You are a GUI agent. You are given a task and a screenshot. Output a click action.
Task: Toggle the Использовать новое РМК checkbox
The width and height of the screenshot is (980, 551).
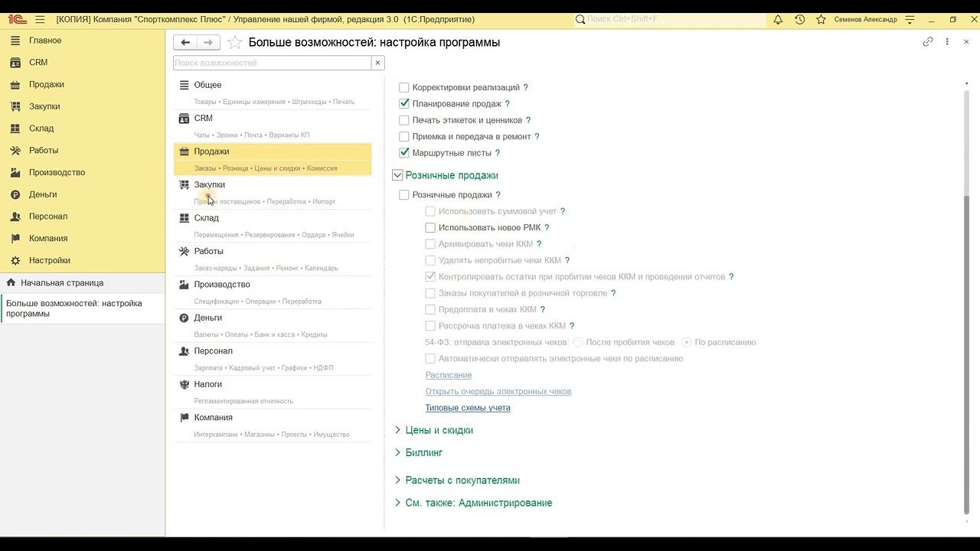click(430, 228)
